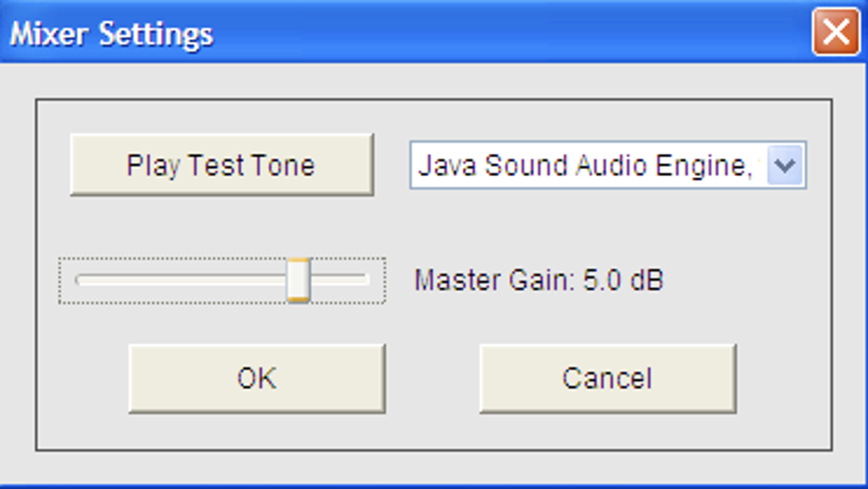Image resolution: width=868 pixels, height=489 pixels.
Task: Click the chevron icon in the mixer combo box
Action: pos(785,165)
